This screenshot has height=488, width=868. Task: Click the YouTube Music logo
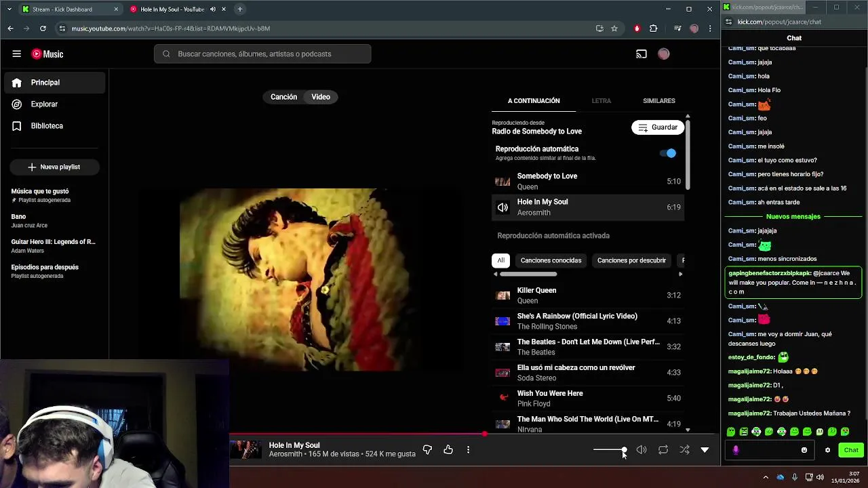coord(47,54)
